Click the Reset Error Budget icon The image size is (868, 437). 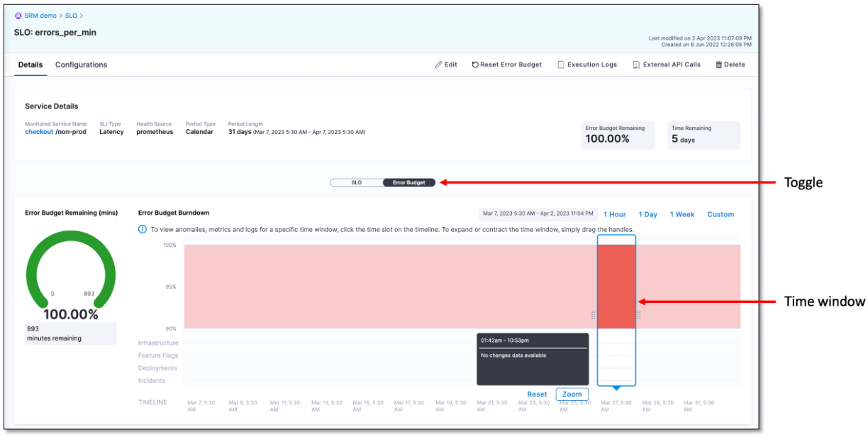click(x=474, y=65)
